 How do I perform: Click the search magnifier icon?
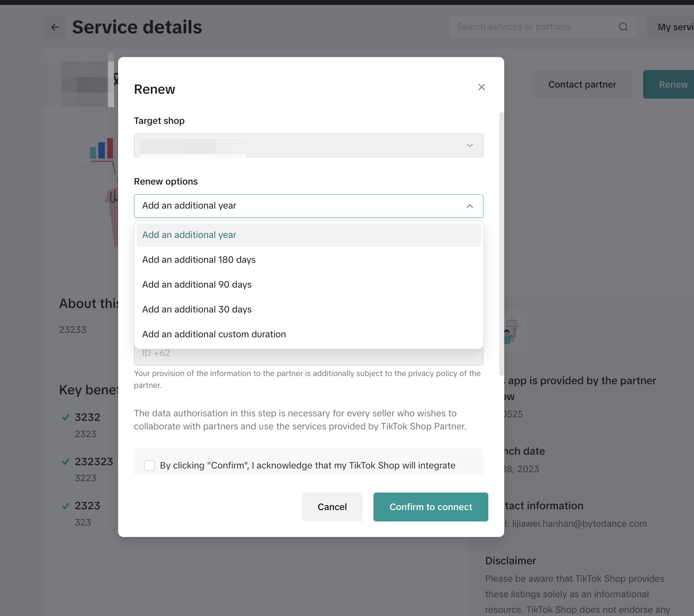[x=623, y=27]
